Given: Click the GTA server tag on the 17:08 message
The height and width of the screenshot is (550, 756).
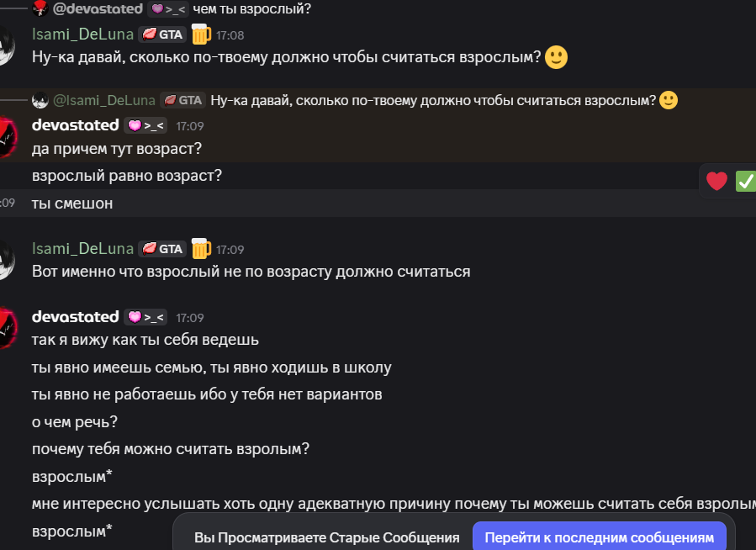Looking at the screenshot, I should [x=162, y=35].
